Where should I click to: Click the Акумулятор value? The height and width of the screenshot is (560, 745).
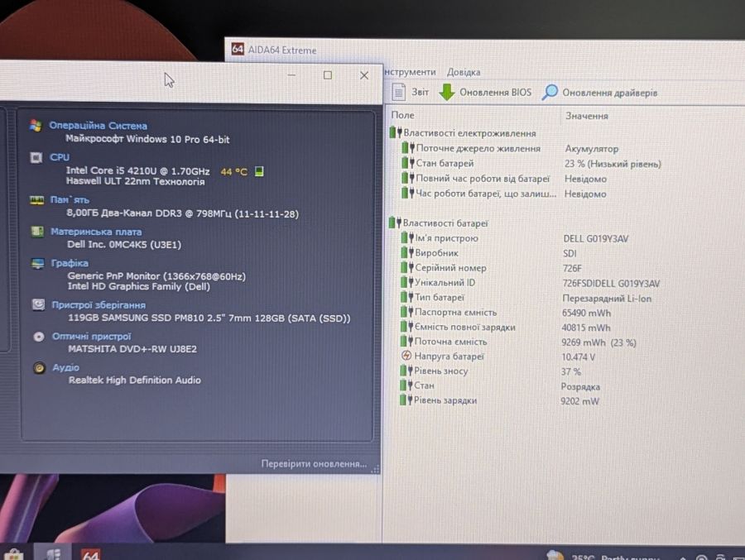pos(592,149)
